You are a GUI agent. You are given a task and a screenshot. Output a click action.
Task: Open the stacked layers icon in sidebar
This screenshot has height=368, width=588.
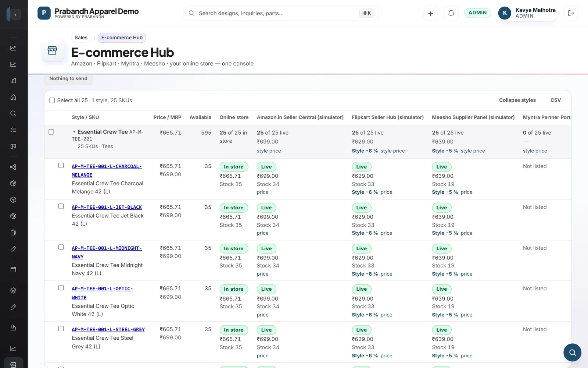(13, 290)
